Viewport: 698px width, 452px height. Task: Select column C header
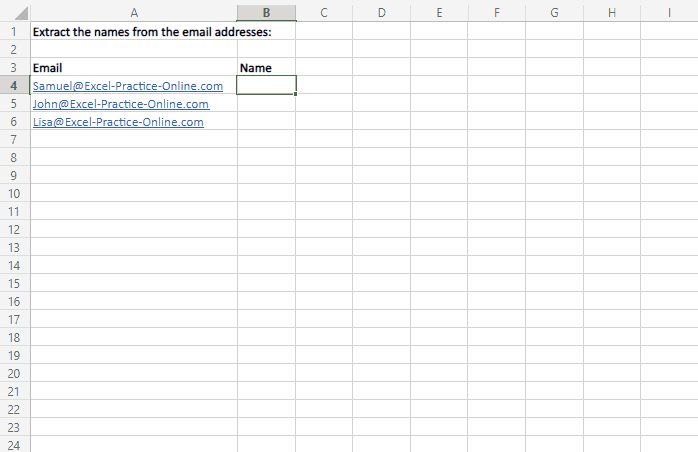point(324,12)
